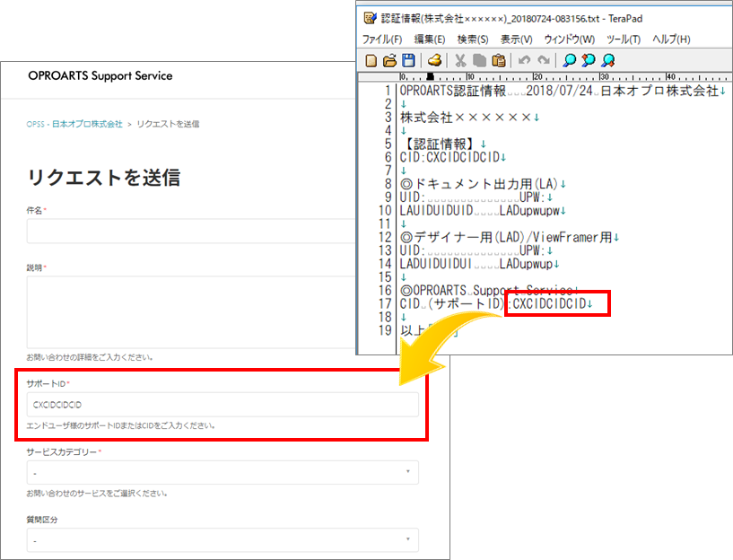
Task: Click the Paste clipboard icon
Action: click(498, 61)
